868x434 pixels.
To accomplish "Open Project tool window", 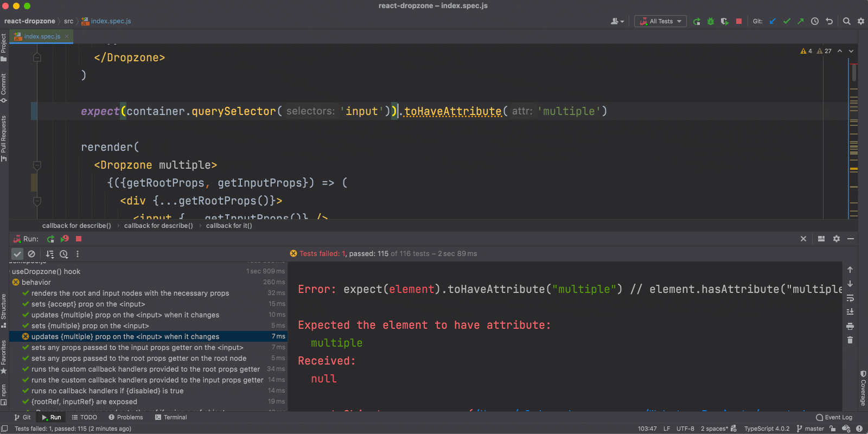I will 4,48.
